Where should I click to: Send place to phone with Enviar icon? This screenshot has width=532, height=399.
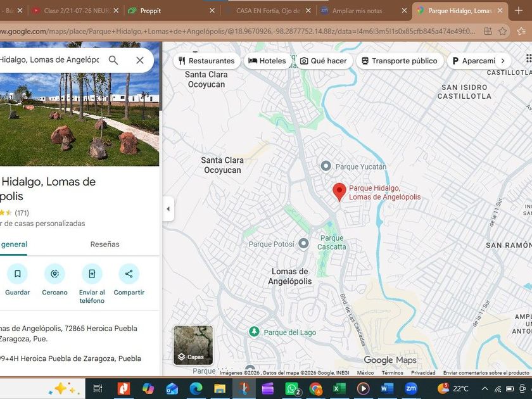click(x=92, y=274)
